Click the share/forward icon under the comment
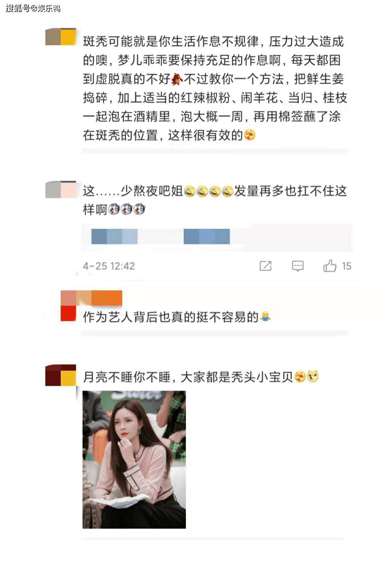The height and width of the screenshot is (568, 392). click(265, 266)
